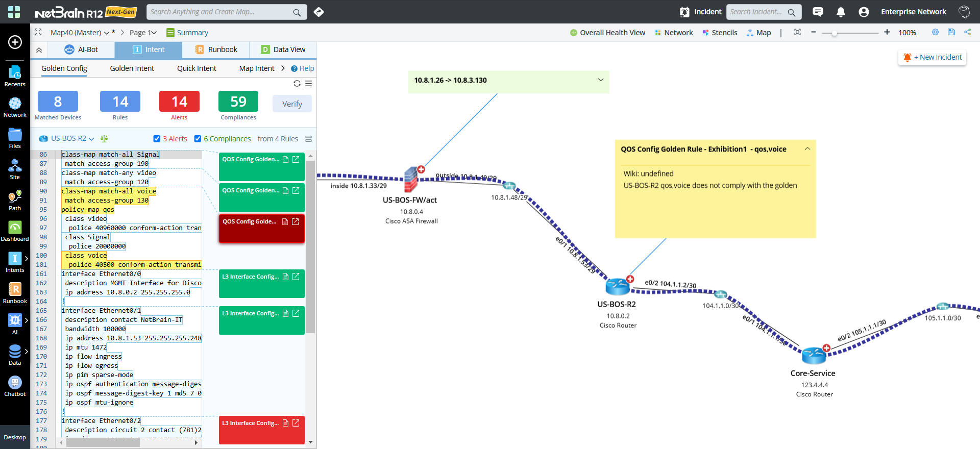Click the fit-to-screen map icon

point(797,32)
